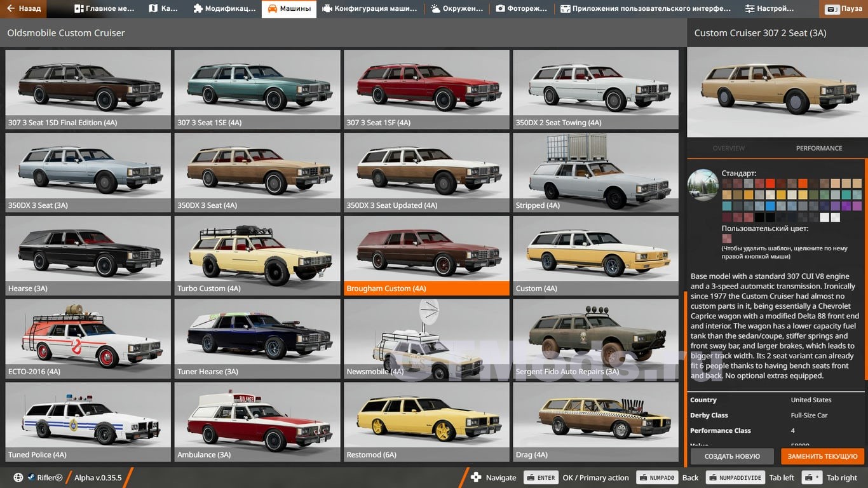
Task: Select the Машины tab
Action: click(289, 9)
